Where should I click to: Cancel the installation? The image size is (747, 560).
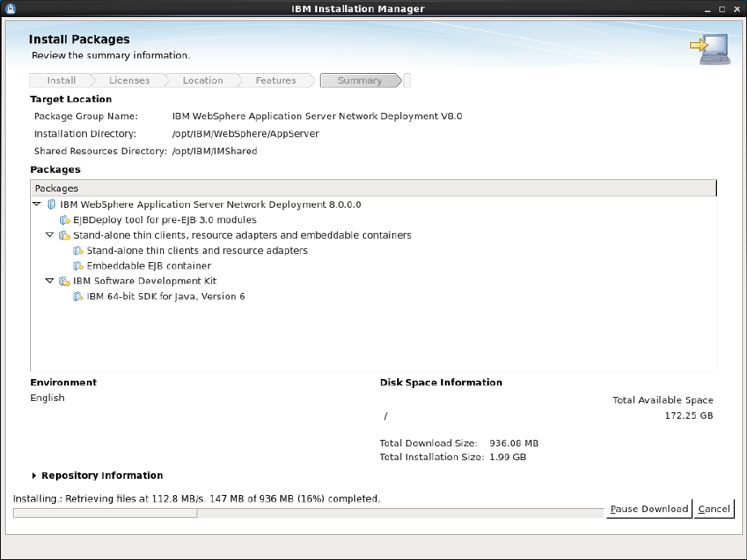[714, 509]
